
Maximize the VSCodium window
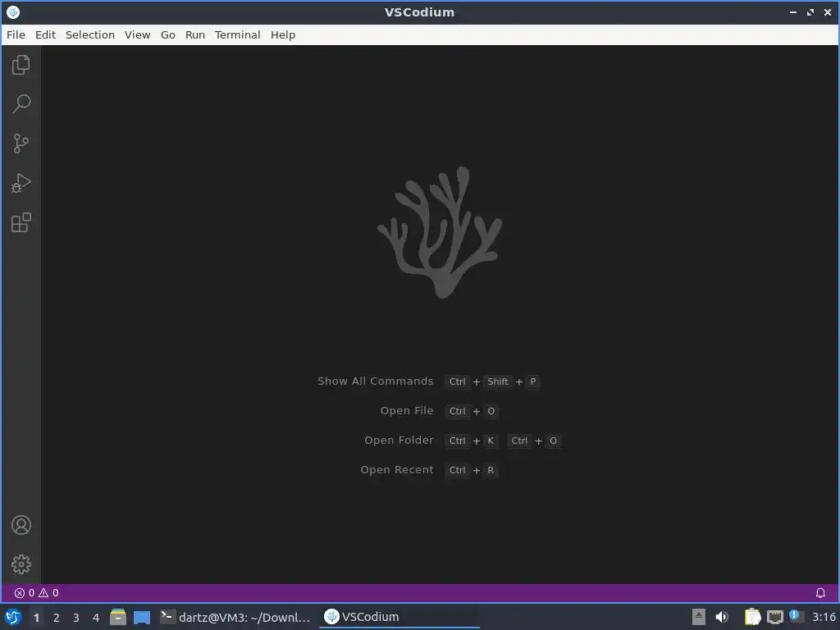pyautogui.click(x=810, y=11)
